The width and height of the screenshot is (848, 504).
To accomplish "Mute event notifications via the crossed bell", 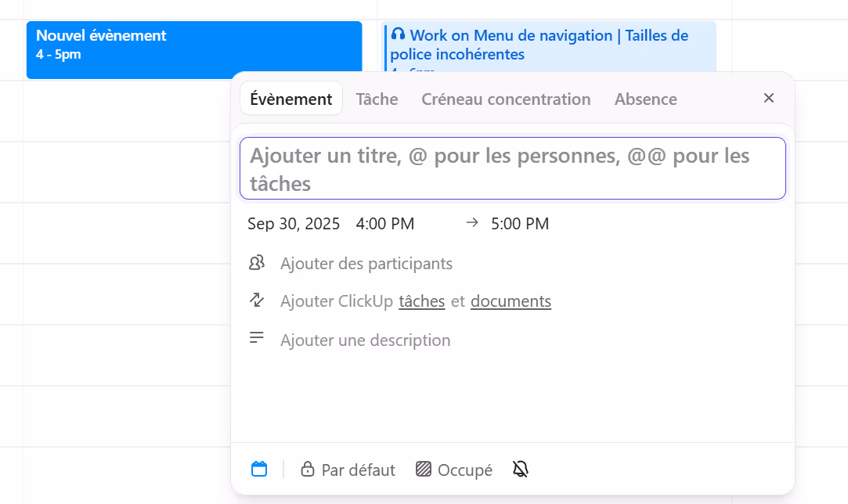I will [x=520, y=468].
